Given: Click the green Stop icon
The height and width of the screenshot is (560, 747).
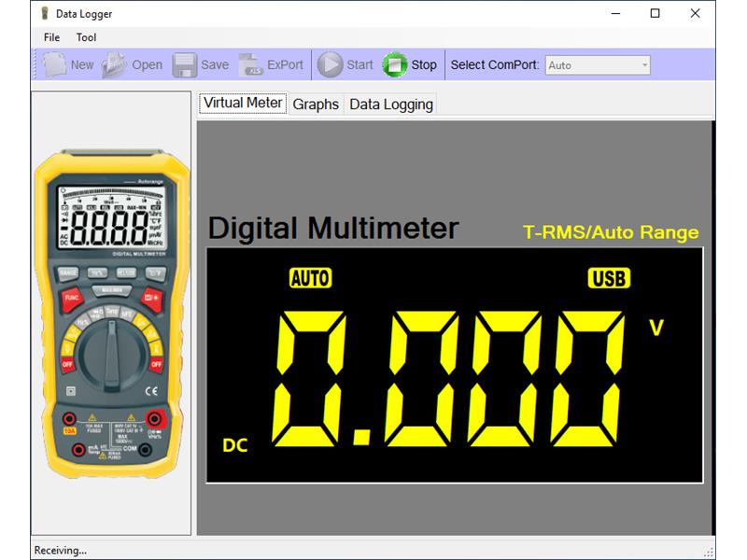Looking at the screenshot, I should 394,64.
